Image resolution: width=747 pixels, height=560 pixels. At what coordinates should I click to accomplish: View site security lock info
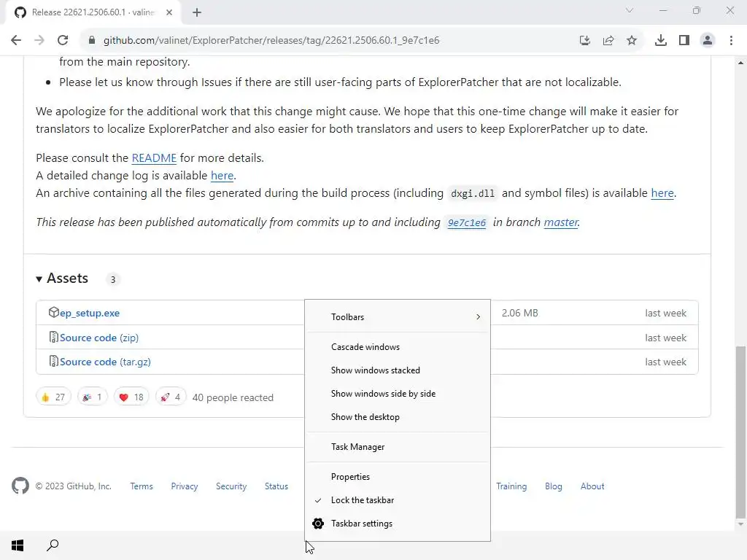coord(92,41)
